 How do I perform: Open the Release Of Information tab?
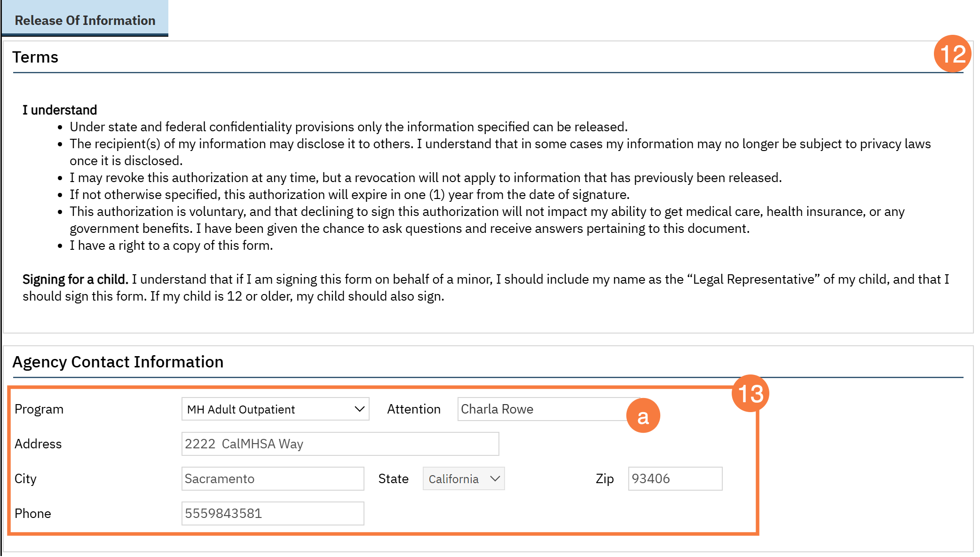click(x=85, y=20)
